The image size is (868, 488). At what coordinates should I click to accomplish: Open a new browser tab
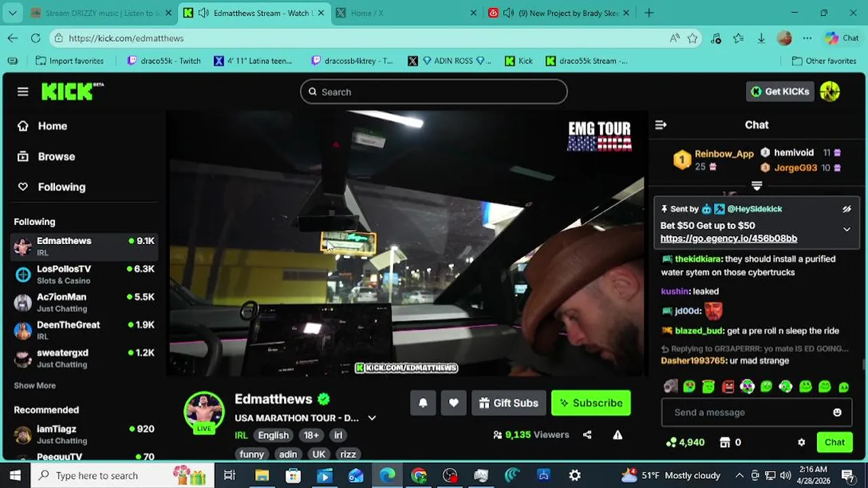pos(649,13)
